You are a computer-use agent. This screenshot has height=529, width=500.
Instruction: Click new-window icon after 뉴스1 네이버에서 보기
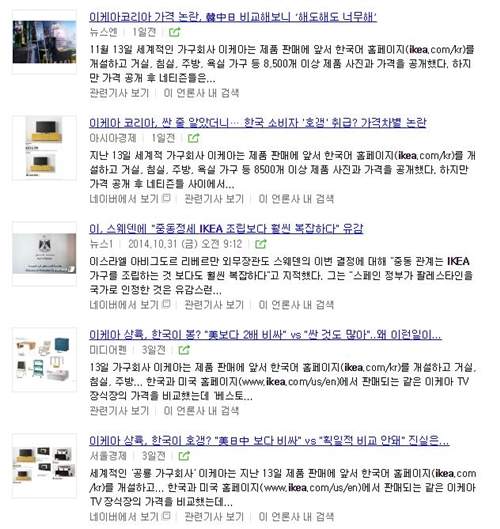[166, 304]
